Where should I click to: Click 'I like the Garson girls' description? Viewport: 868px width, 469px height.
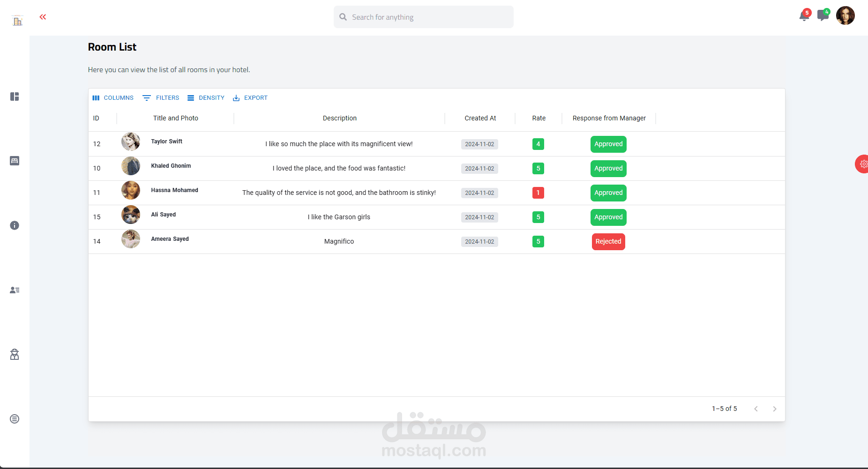coord(339,217)
